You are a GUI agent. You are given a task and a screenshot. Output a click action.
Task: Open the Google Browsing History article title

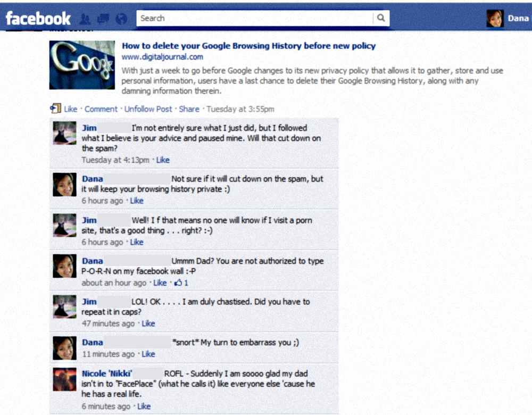coord(248,46)
